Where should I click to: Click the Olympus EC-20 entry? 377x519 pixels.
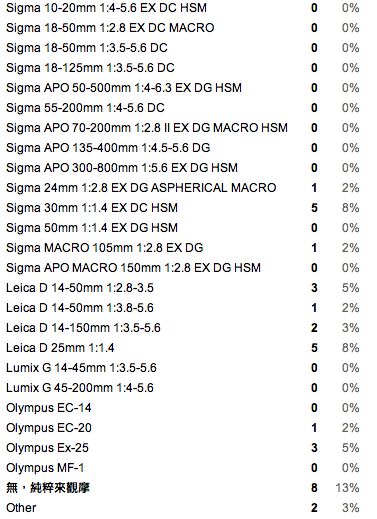(x=49, y=428)
